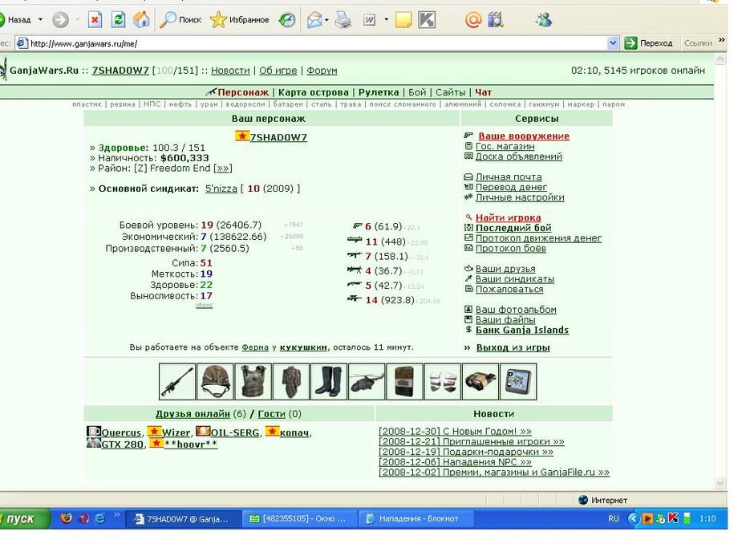Select the camouflage helmet item icon

click(215, 382)
